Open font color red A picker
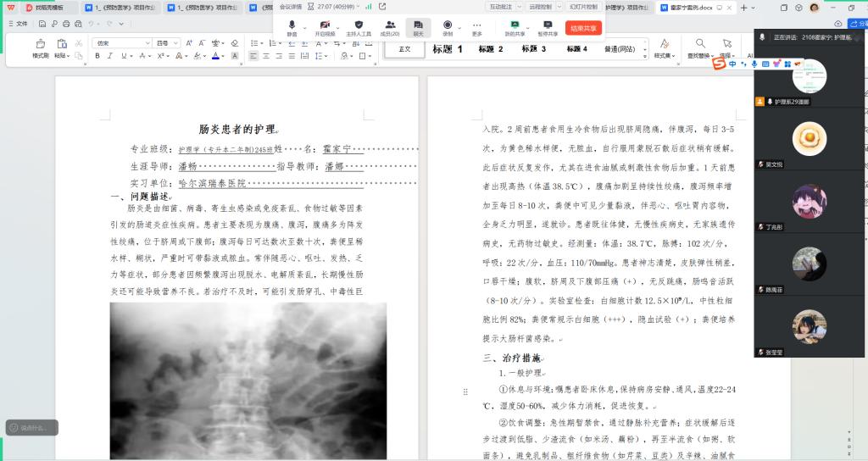This screenshot has height=461, width=868. click(216, 56)
